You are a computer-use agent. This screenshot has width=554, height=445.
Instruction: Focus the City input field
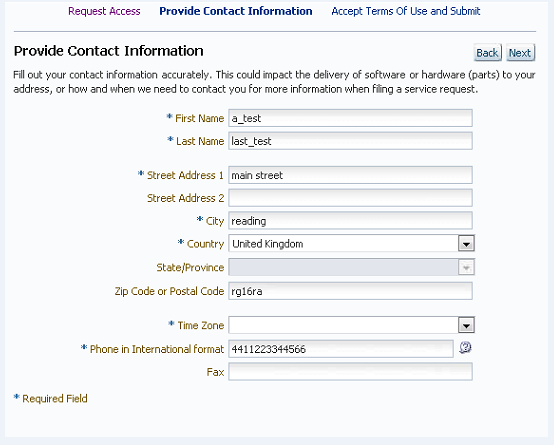(350, 221)
